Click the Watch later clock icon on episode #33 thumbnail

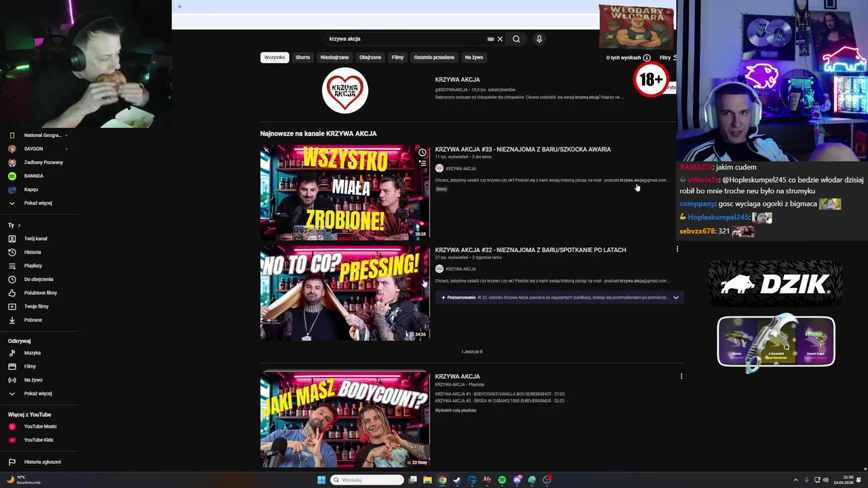[x=422, y=152]
